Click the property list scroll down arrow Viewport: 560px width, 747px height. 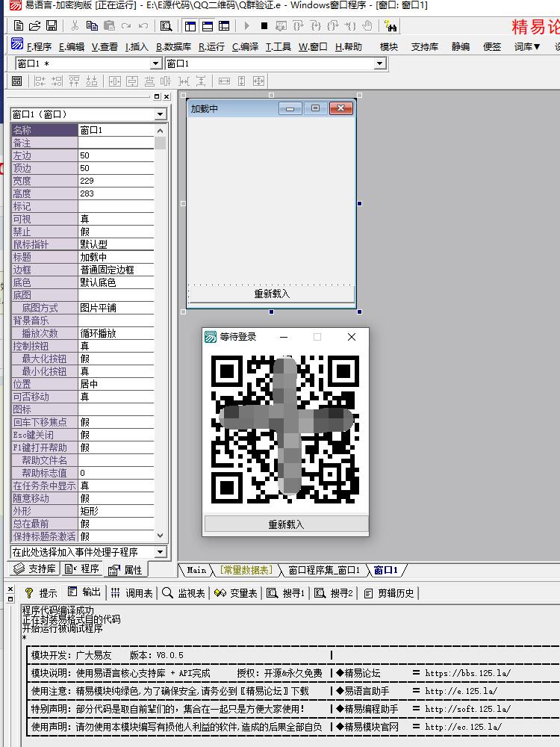tap(160, 536)
